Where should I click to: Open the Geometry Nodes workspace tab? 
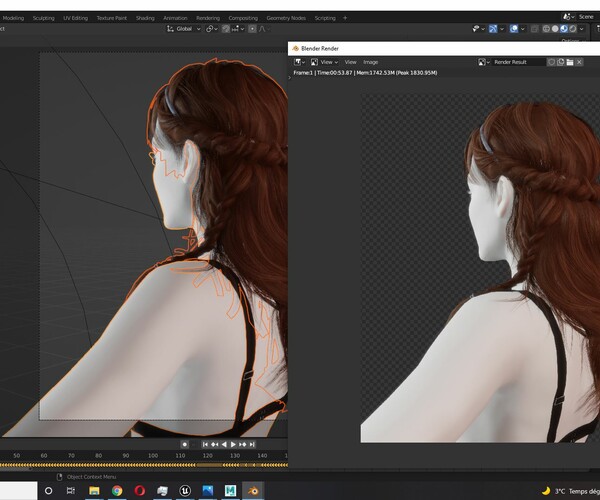tap(286, 18)
